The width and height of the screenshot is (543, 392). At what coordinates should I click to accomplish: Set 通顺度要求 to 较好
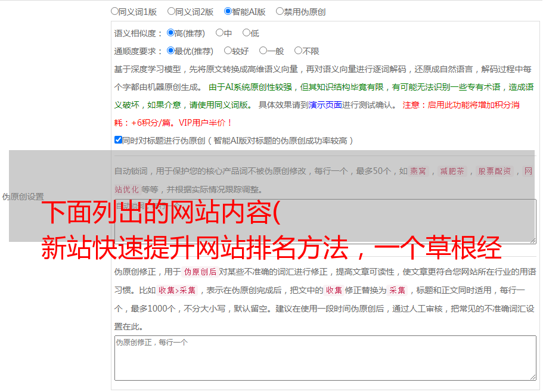[228, 51]
